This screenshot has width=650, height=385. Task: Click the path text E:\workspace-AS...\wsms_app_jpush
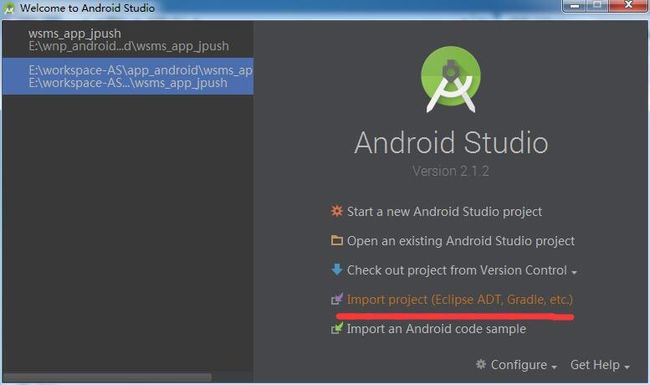[x=128, y=83]
